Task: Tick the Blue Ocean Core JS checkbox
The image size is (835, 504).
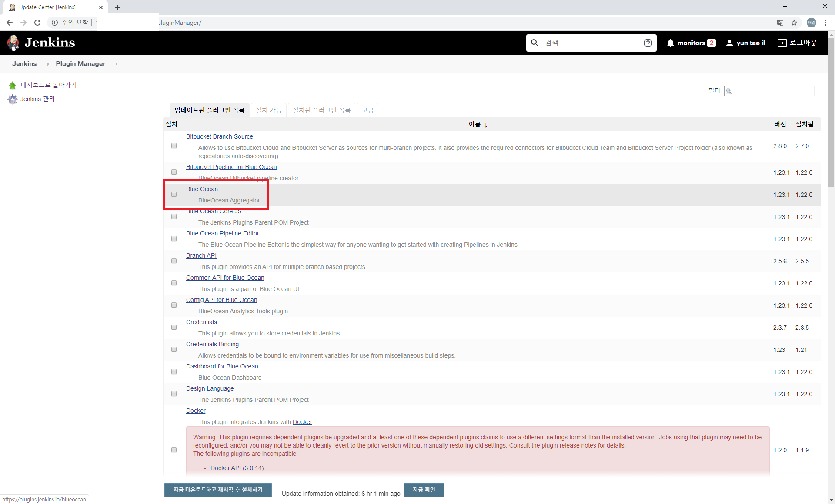Action: pos(174,216)
